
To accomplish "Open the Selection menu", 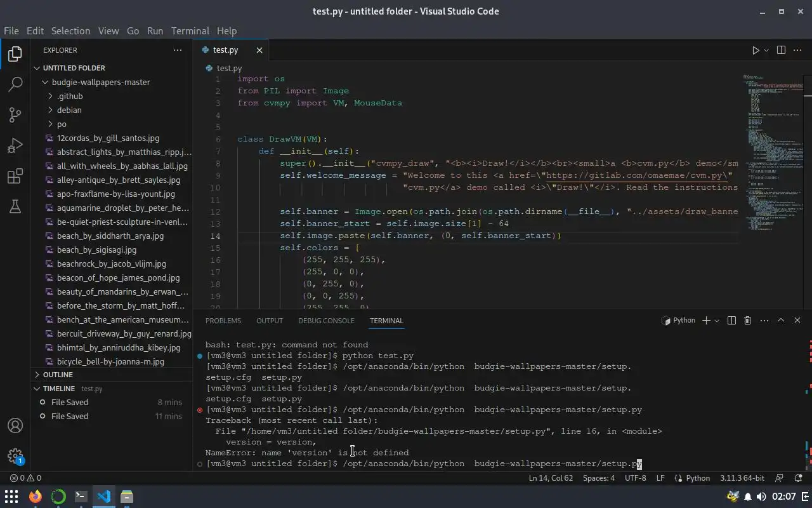I will coord(70,30).
